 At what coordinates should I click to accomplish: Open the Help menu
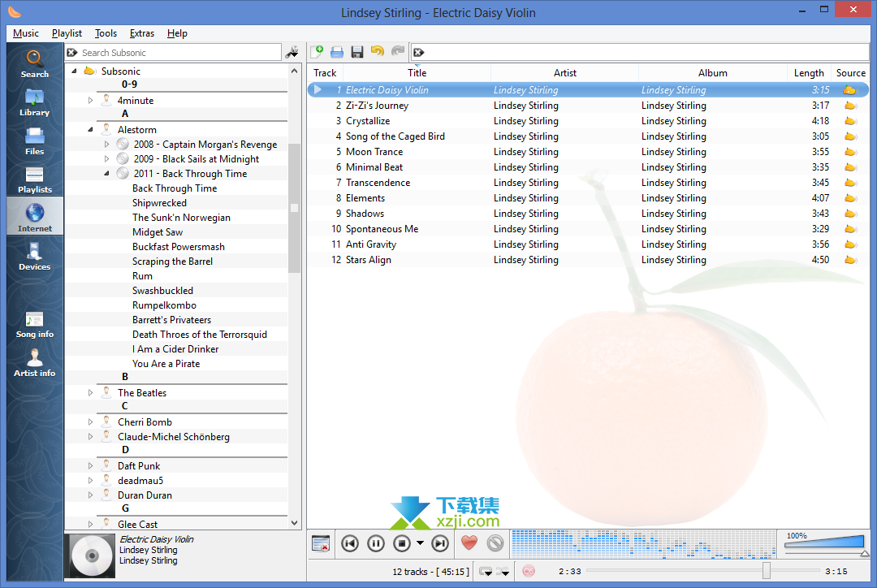pyautogui.click(x=177, y=33)
